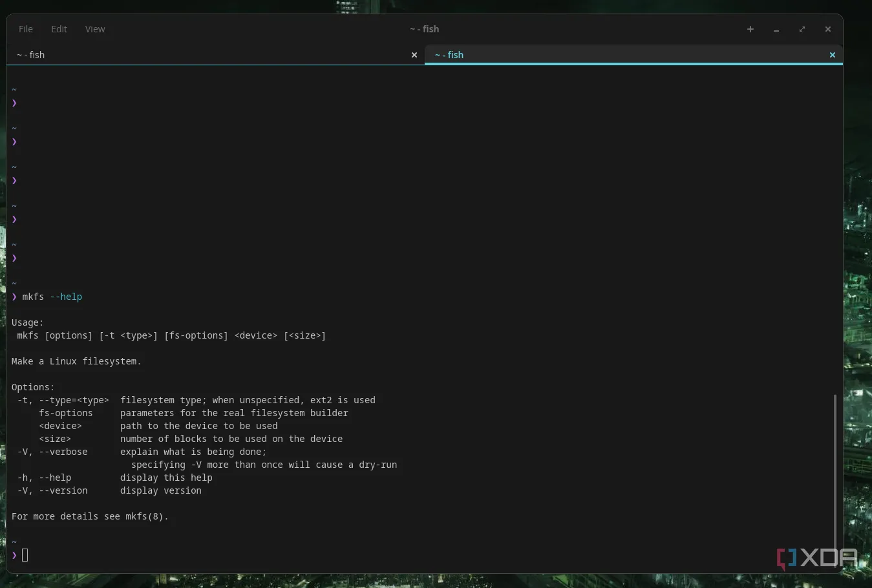
Task: Click the 'Make a Linux filesystem.' line
Action: coord(76,361)
